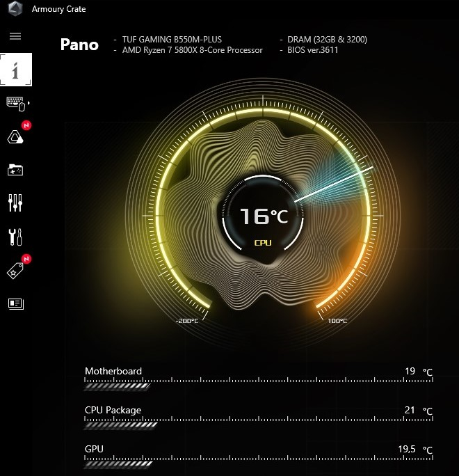
Task: Open the hamburger menu in sidebar
Action: pyautogui.click(x=15, y=36)
